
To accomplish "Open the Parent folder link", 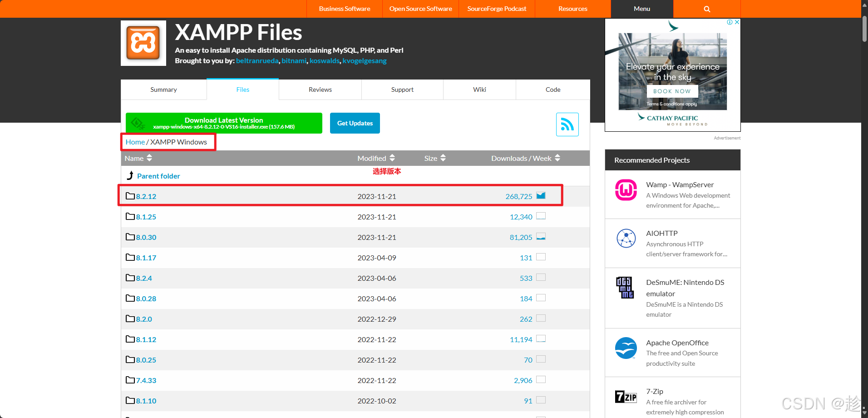I will point(158,176).
